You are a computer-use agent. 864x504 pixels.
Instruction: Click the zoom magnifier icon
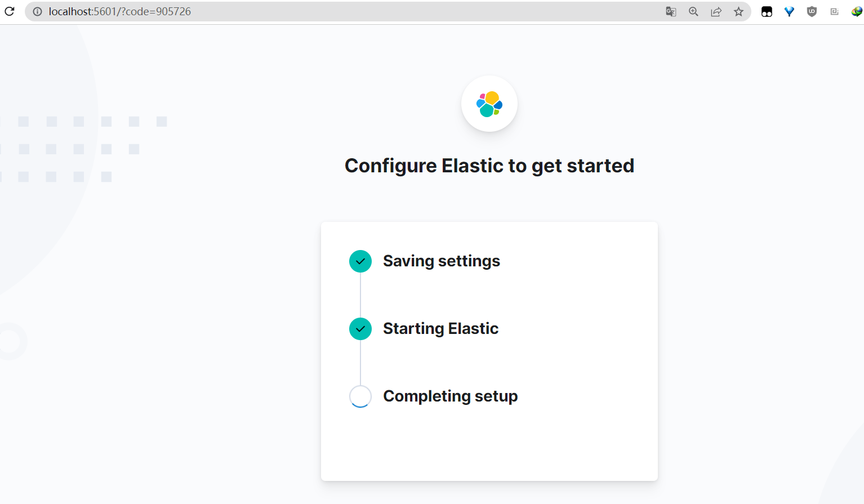tap(693, 12)
